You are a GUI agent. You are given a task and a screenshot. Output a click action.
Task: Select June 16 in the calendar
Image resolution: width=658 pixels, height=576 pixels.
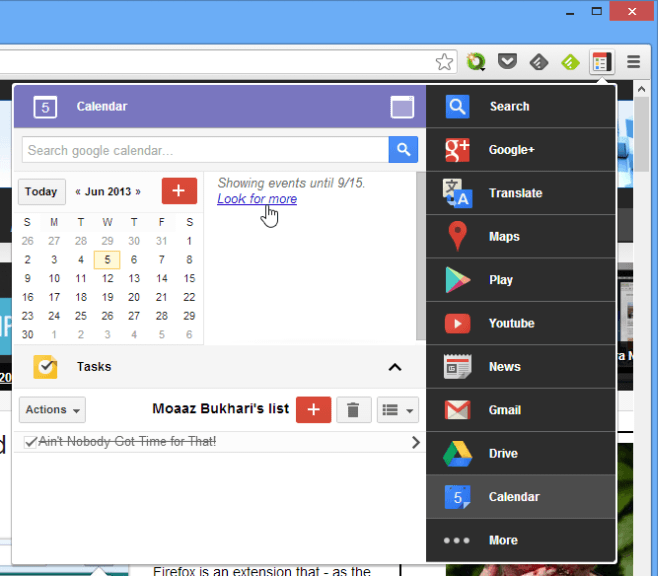tap(28, 297)
